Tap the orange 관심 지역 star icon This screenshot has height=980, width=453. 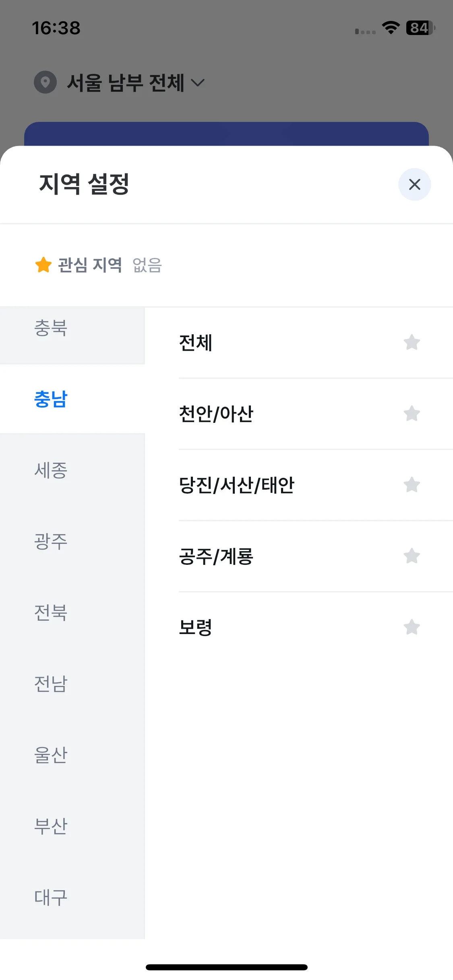coord(43,265)
